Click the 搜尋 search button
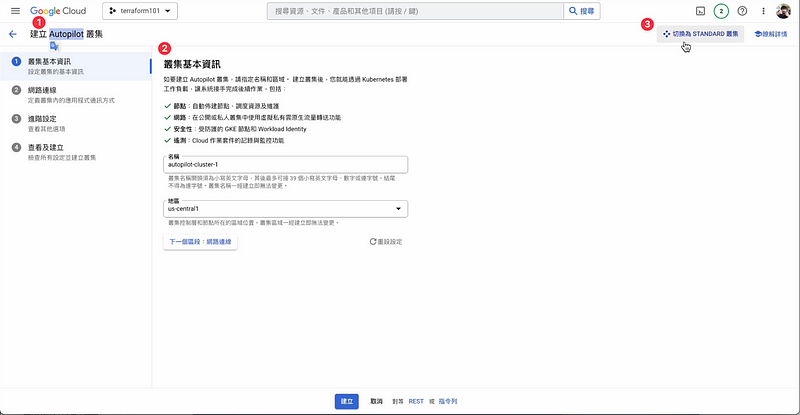 tap(582, 11)
